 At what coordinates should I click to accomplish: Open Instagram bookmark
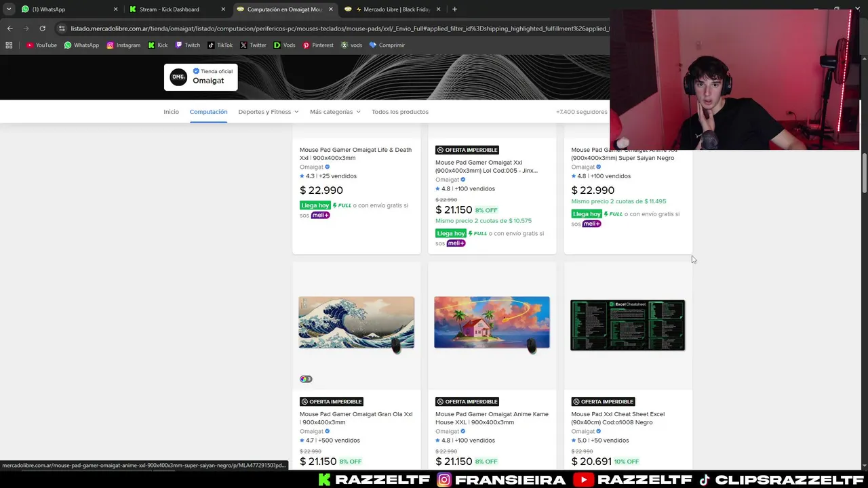[123, 45]
